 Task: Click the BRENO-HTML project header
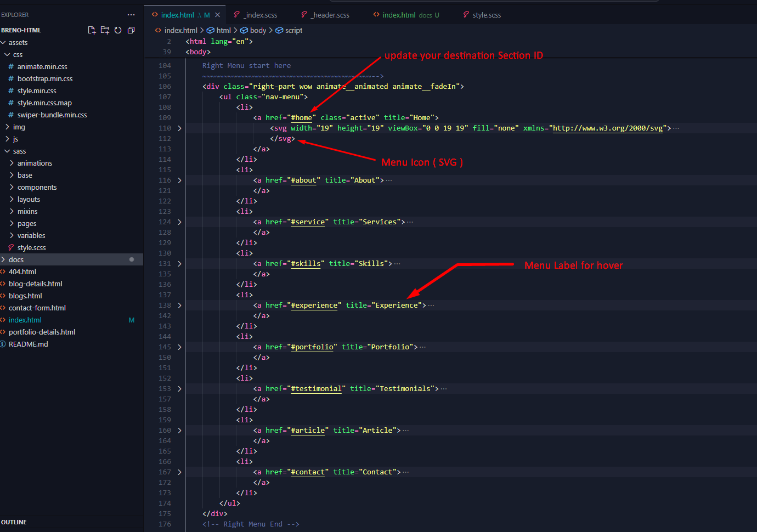click(x=21, y=30)
